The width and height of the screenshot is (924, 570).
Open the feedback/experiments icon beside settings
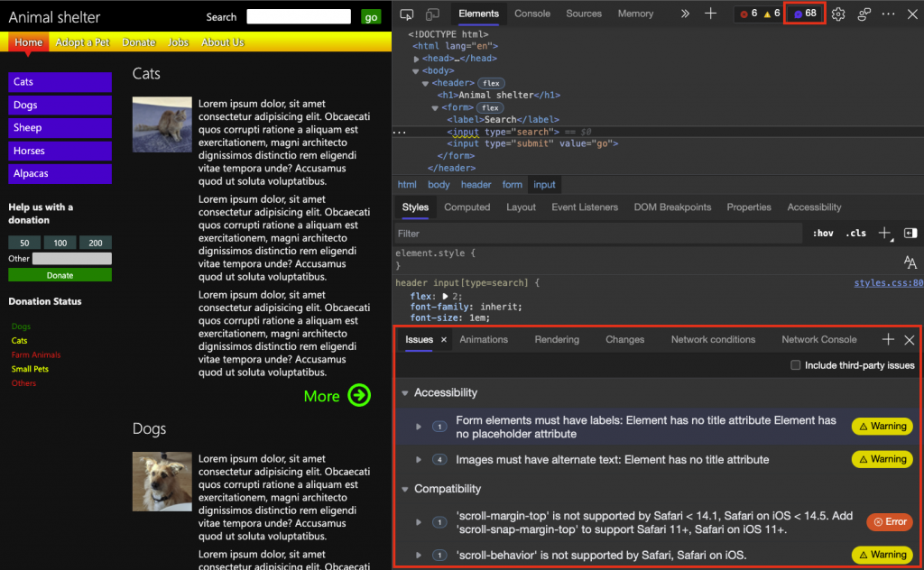[864, 14]
